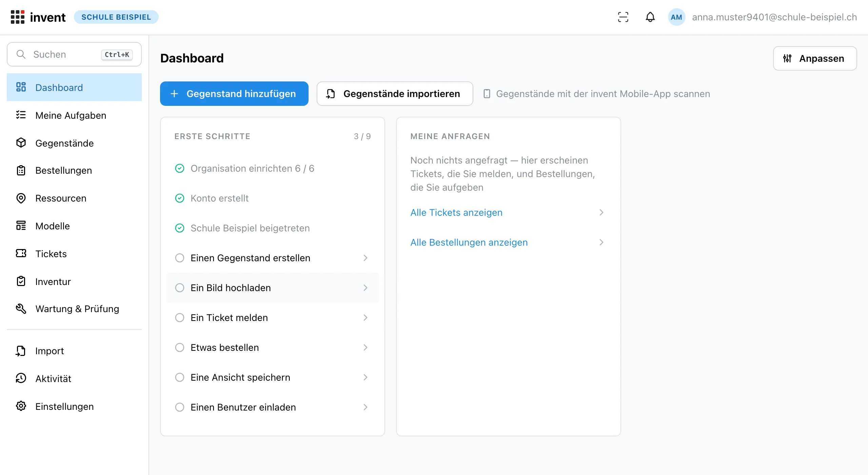Screen dimensions: 868x475
Task: Click green check beside Organisation einrichten
Action: [x=180, y=168]
